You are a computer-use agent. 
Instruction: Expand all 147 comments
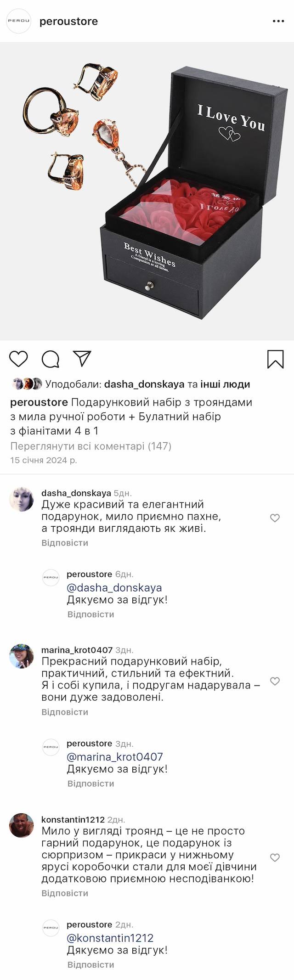[90, 446]
